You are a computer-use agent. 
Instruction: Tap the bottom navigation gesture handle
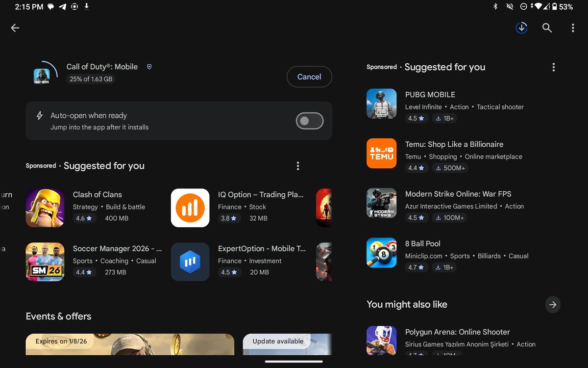294,362
